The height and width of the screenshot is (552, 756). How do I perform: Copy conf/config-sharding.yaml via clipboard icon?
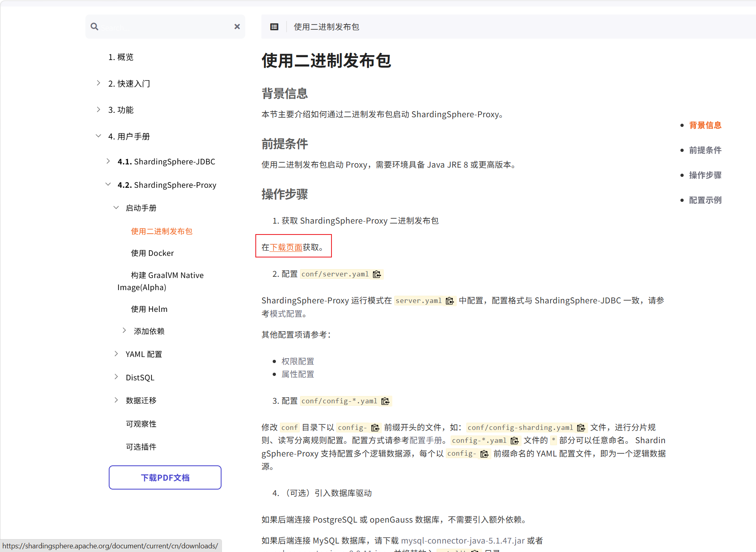pyautogui.click(x=581, y=428)
